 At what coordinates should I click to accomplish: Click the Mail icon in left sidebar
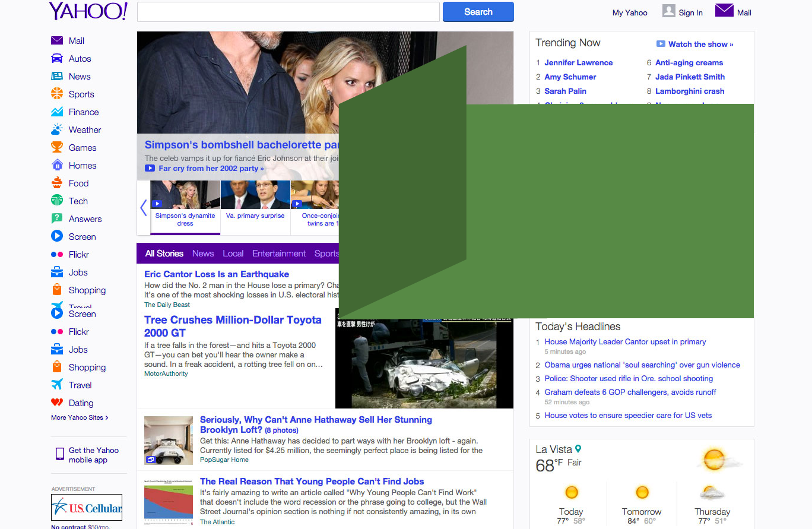[x=57, y=40]
